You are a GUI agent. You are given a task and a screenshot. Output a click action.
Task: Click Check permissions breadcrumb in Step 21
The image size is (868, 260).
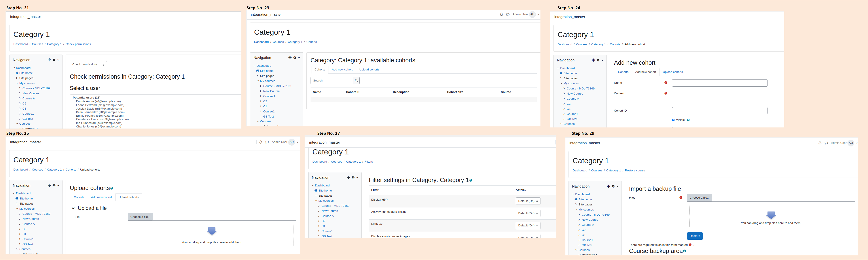point(78,44)
